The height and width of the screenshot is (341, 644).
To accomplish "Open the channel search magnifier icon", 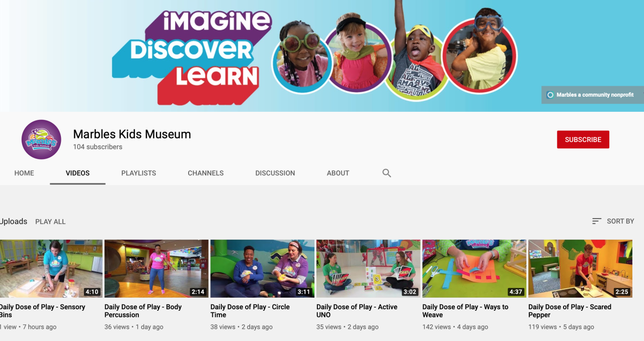I will 386,173.
